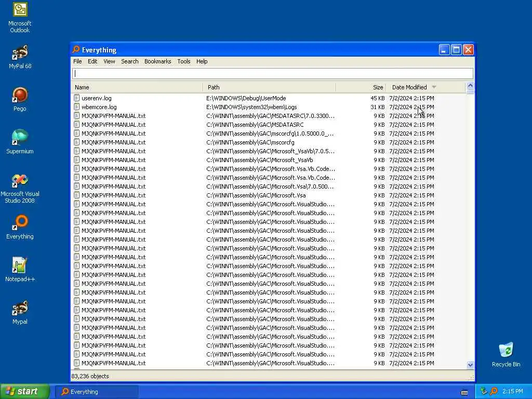The height and width of the screenshot is (399, 532).
Task: Open the File menu
Action: (x=77, y=61)
